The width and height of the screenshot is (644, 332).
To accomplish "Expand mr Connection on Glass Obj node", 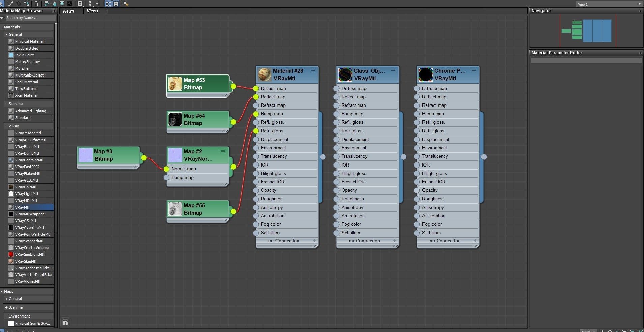I will [395, 241].
